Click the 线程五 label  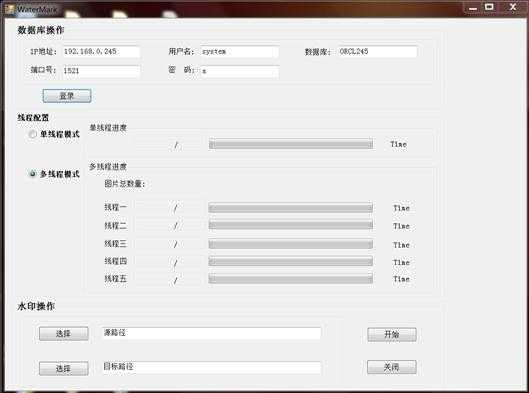pos(115,279)
